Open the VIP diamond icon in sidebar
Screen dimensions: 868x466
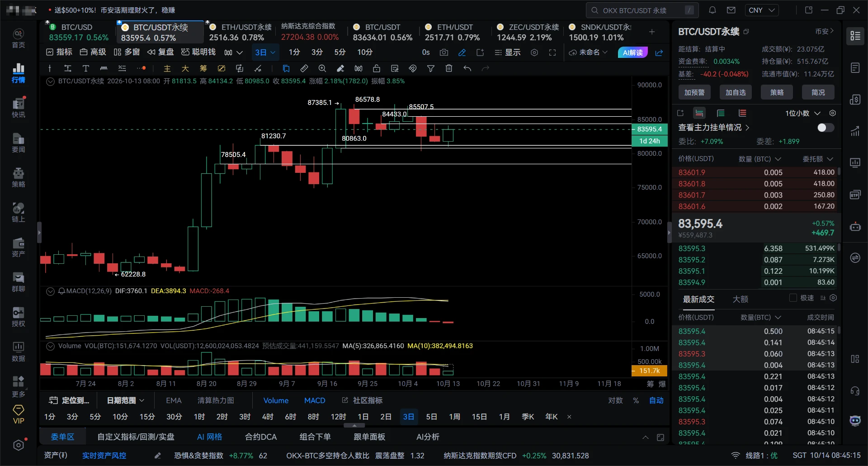click(x=18, y=414)
